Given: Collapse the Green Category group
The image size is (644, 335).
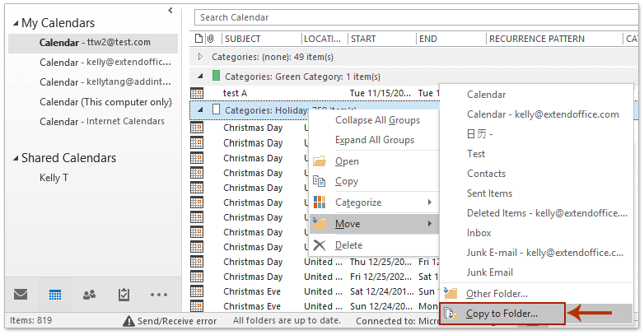Looking at the screenshot, I should [199, 75].
